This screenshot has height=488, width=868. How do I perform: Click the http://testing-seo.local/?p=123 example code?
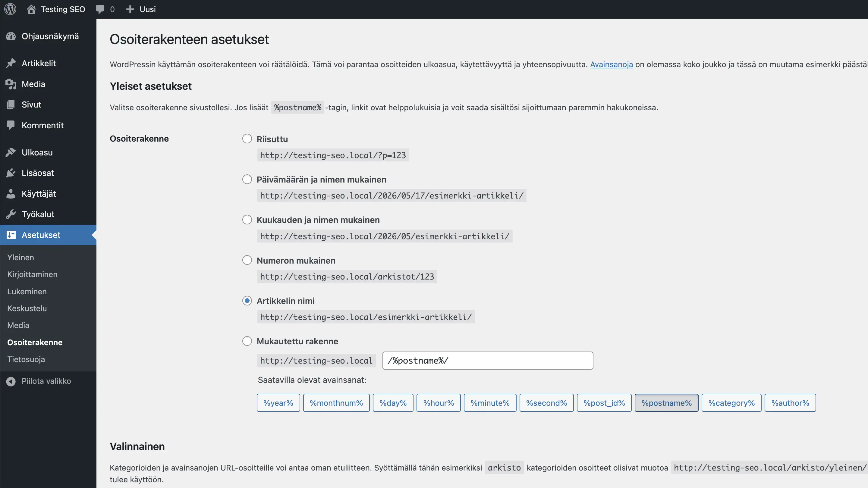point(333,155)
